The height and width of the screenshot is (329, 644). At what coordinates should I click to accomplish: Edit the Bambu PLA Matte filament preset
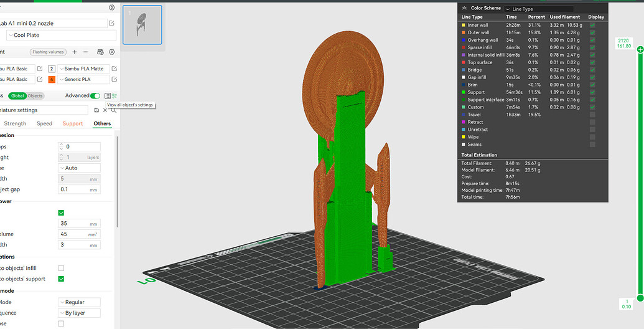point(114,69)
